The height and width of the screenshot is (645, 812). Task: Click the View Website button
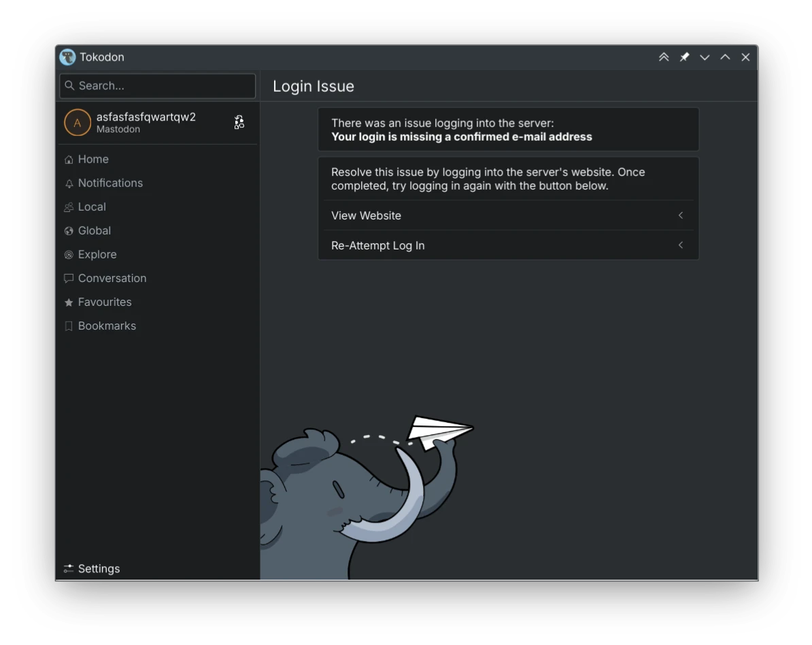[x=509, y=215]
